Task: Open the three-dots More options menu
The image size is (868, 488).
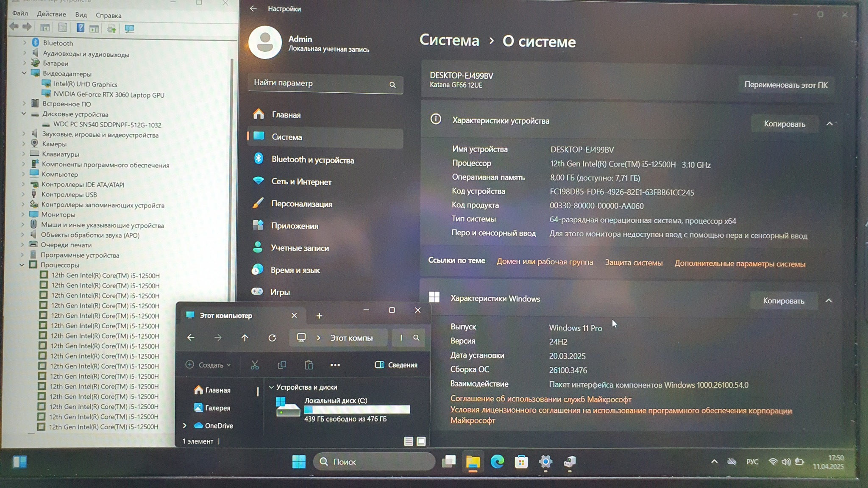Action: click(335, 365)
